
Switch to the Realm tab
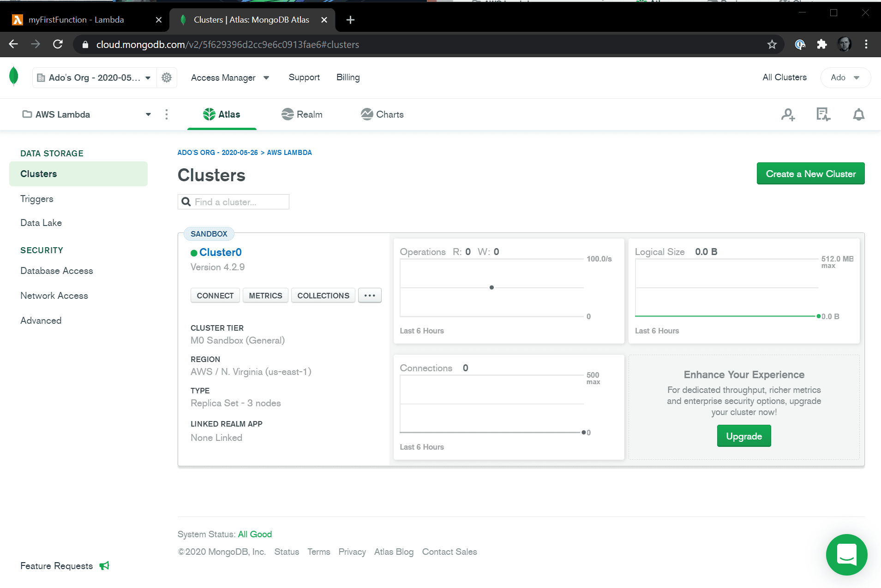[x=302, y=114]
